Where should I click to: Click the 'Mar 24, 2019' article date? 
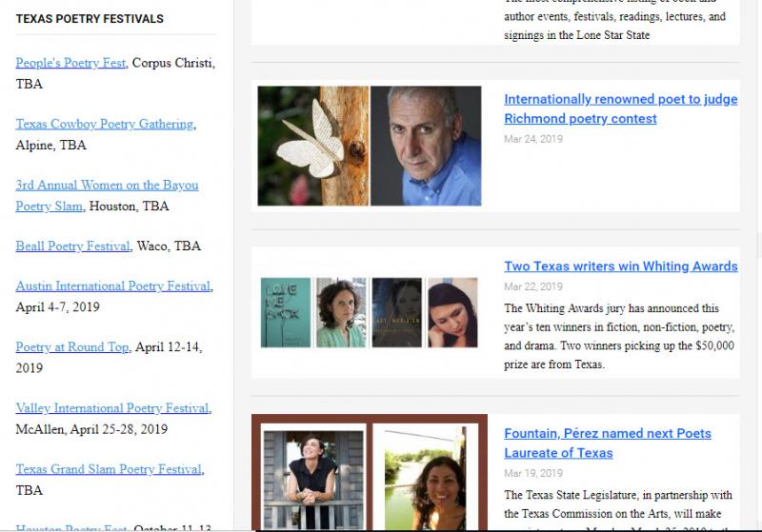click(533, 139)
